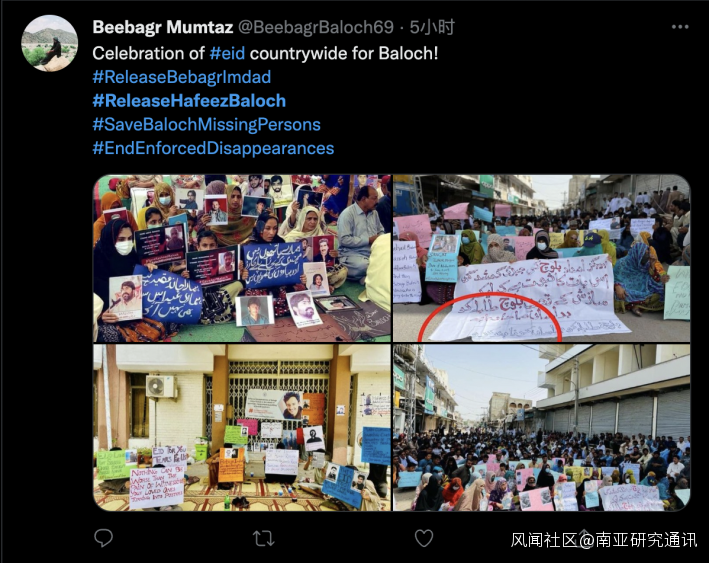
Task: Like the tweet with heart icon
Action: pos(424,538)
